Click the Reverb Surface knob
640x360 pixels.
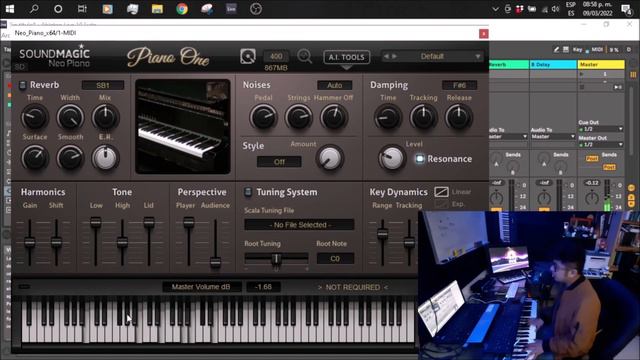[x=35, y=158]
